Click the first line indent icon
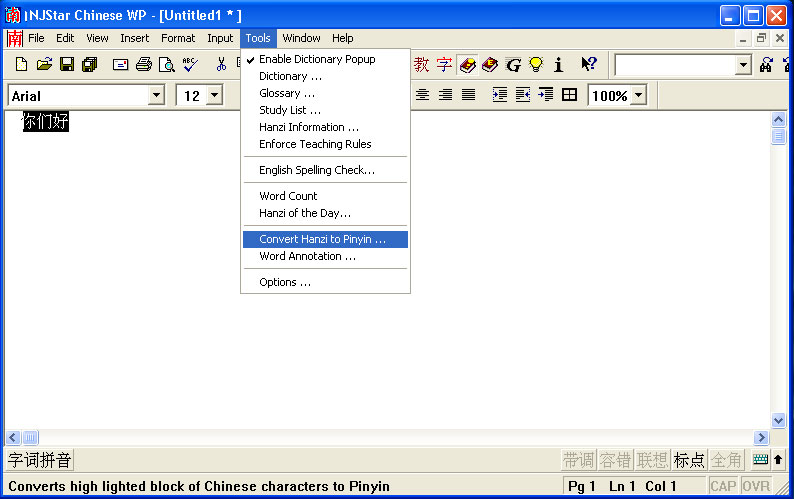This screenshot has height=499, width=794. point(545,95)
